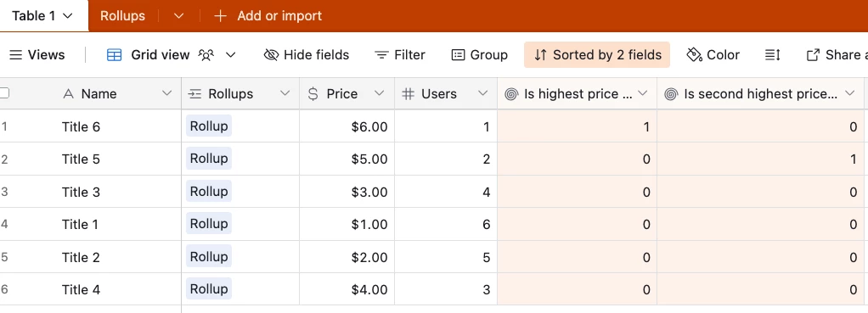Image resolution: width=868 pixels, height=313 pixels.
Task: Click the Group records icon
Action: [x=458, y=55]
